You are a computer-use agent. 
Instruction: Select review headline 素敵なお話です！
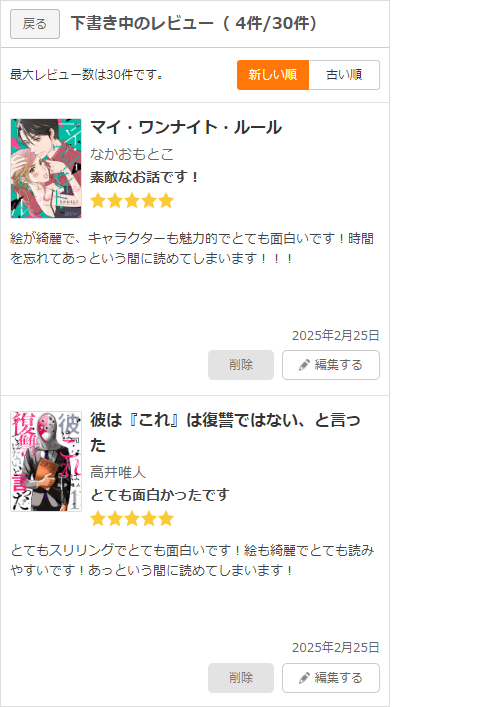144,177
